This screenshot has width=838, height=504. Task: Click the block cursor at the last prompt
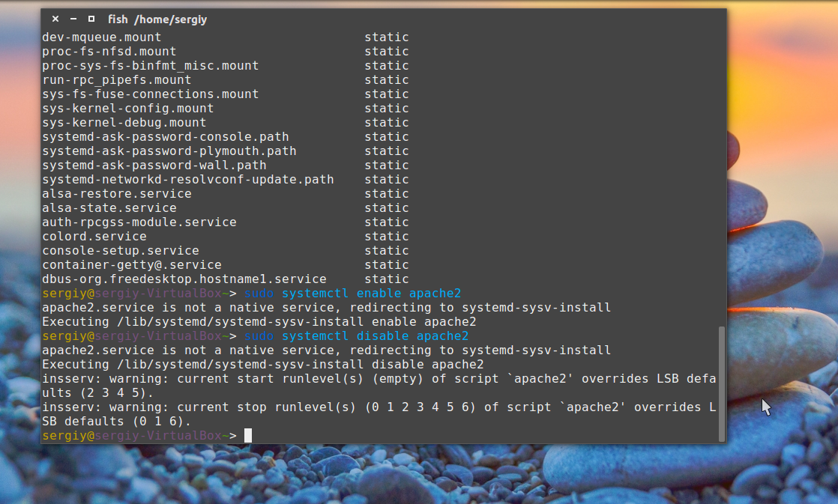pyautogui.click(x=248, y=436)
